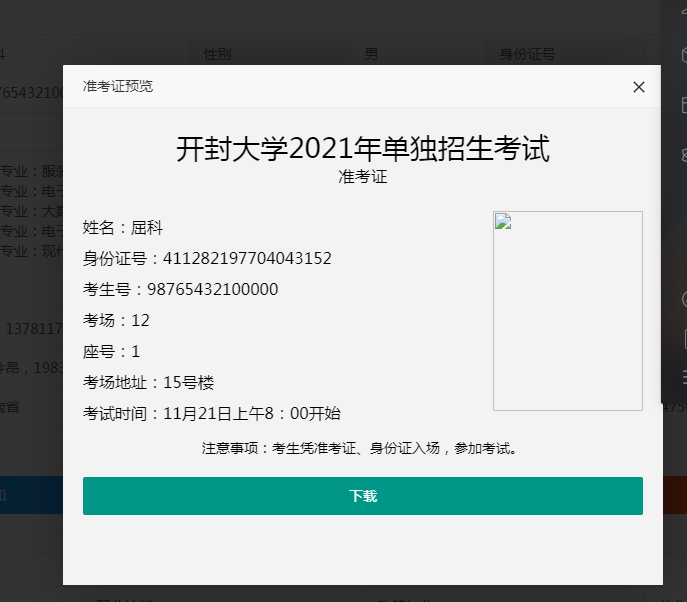The height and width of the screenshot is (602, 687).
Task: Select the 姓名:屈科 line
Action: pyautogui.click(x=123, y=228)
